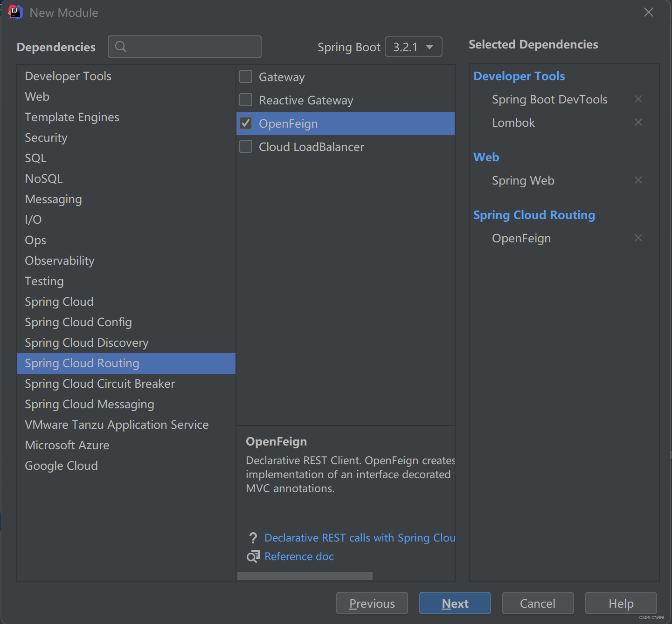Open the Spring Boot version dropdown

414,47
